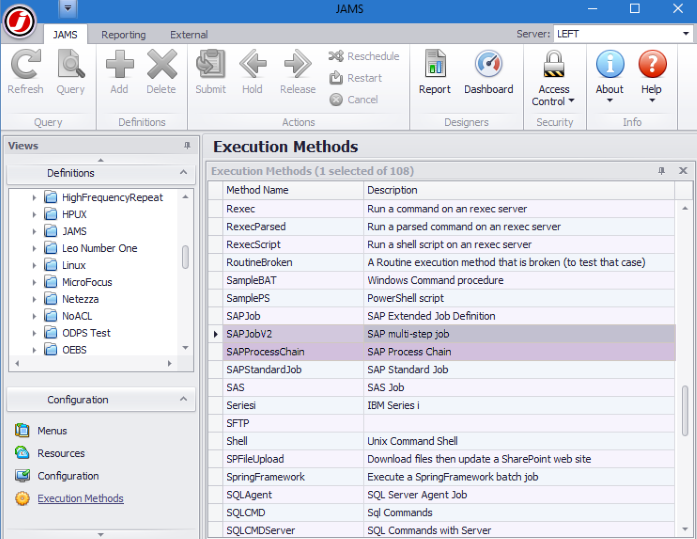Click the Refresh icon in ribbon
The height and width of the screenshot is (539, 697).
[25, 72]
